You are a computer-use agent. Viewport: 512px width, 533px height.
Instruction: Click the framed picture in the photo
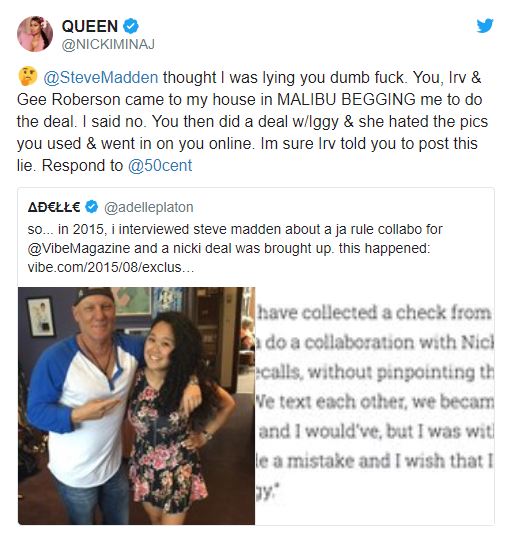41,316
